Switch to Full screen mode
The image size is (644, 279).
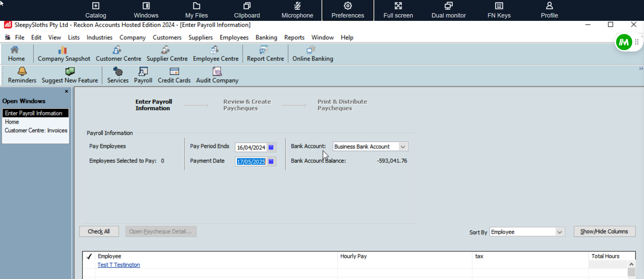[398, 10]
